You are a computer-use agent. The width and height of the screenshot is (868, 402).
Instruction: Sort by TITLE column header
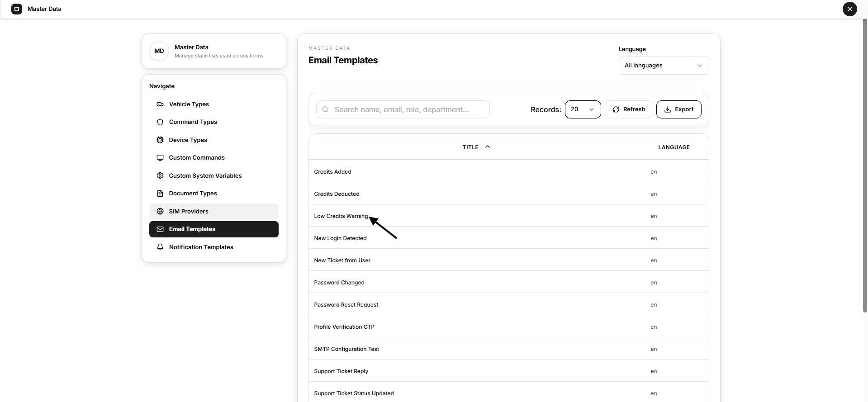pos(470,147)
